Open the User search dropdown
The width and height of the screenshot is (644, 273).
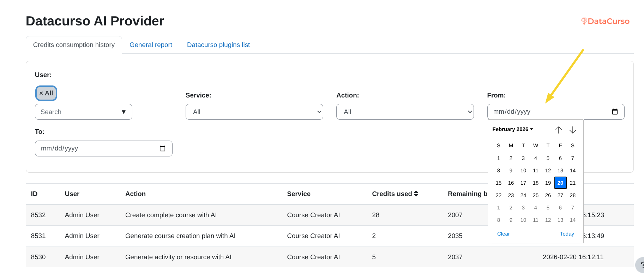pyautogui.click(x=83, y=112)
